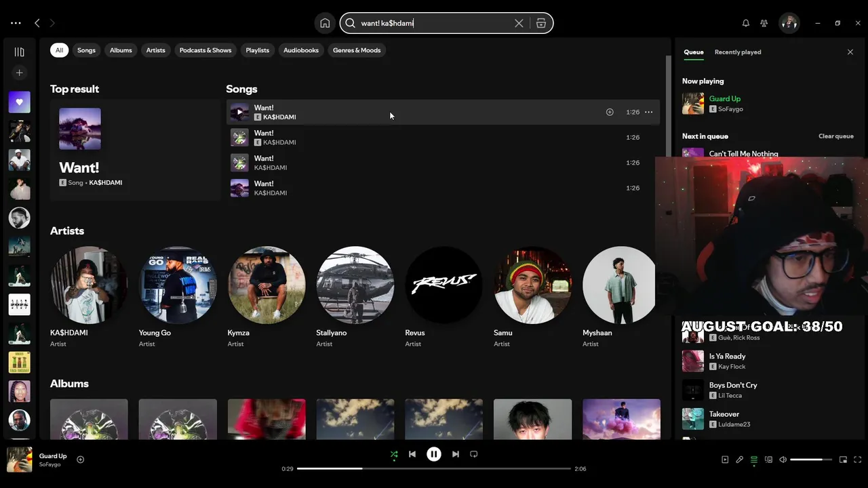Click Clear queue button
The image size is (868, 488).
pyautogui.click(x=835, y=136)
